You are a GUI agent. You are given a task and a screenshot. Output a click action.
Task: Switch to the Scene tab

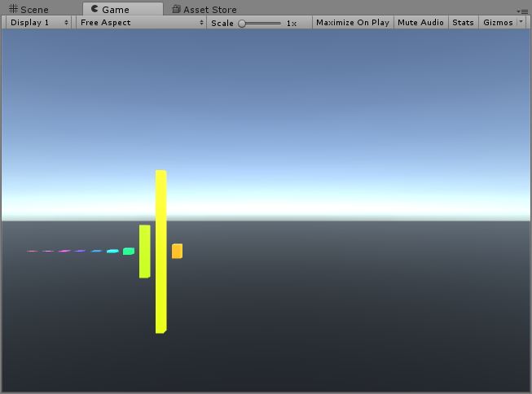[x=29, y=9]
